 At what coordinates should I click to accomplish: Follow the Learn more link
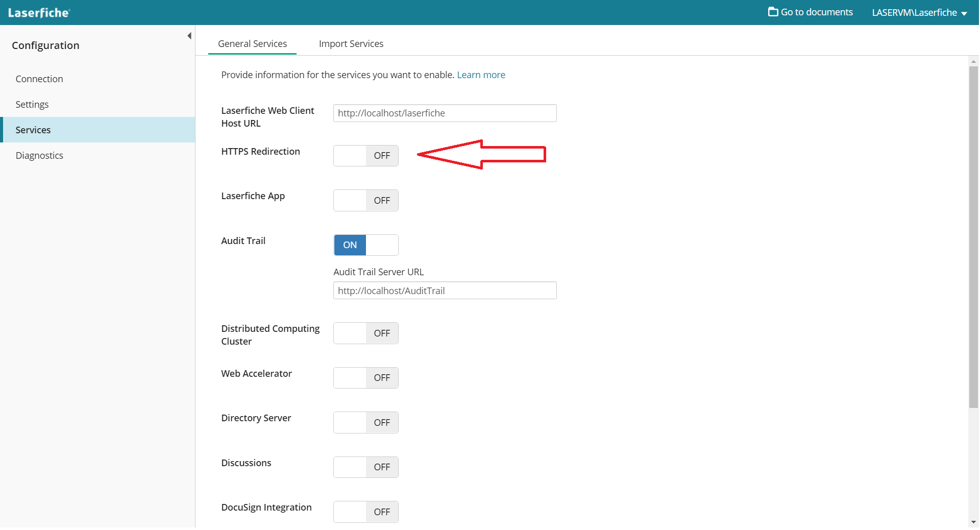tap(481, 75)
